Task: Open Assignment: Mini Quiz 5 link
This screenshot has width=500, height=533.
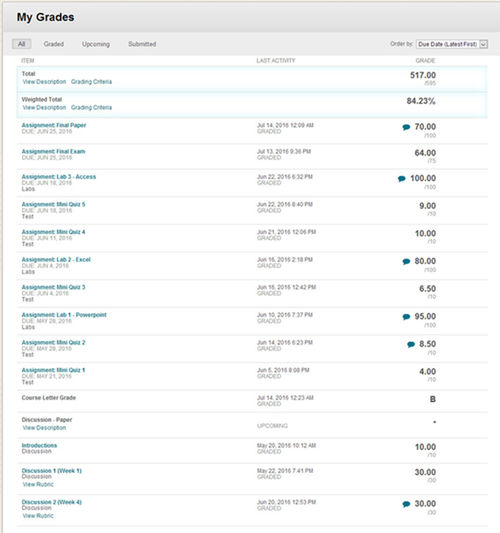Action: pos(53,204)
